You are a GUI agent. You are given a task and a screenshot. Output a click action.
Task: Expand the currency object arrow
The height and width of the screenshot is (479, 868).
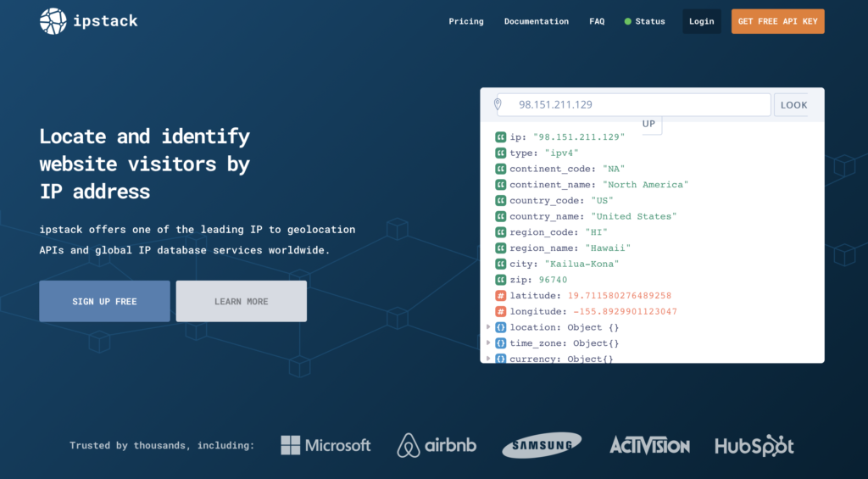click(x=488, y=359)
